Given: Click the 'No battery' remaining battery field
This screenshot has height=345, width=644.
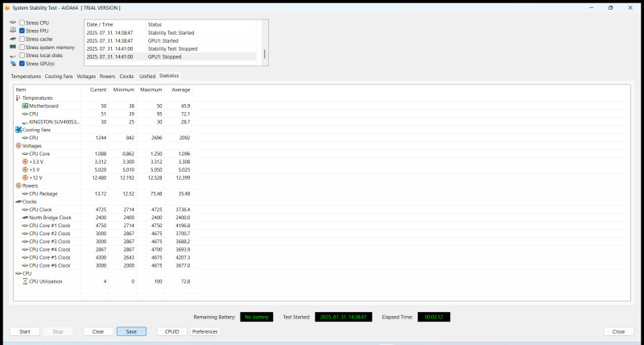Looking at the screenshot, I should [257, 317].
